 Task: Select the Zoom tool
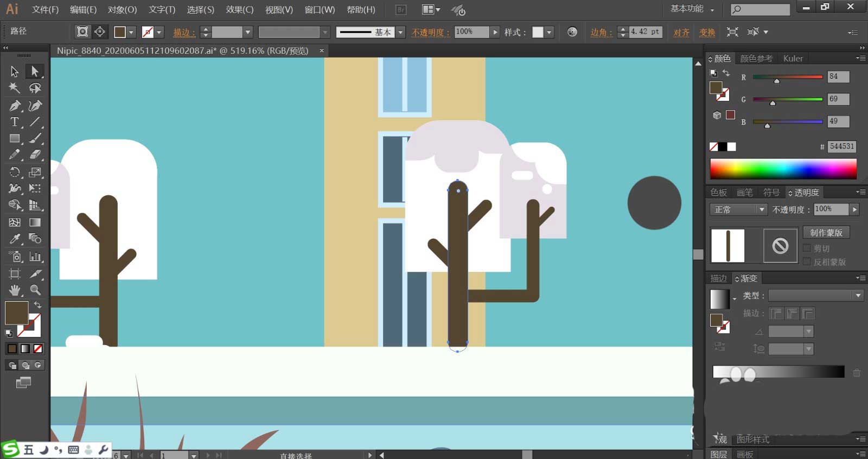point(35,290)
